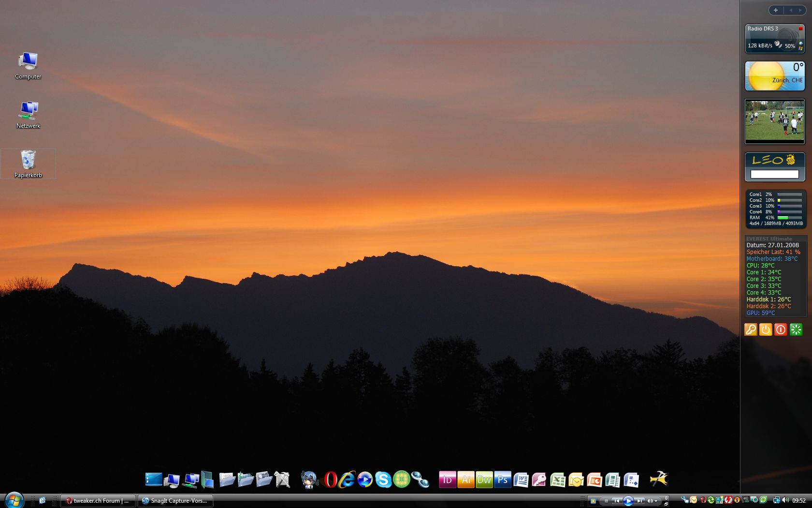Stop the Radio DRS 3 stream

(800, 29)
